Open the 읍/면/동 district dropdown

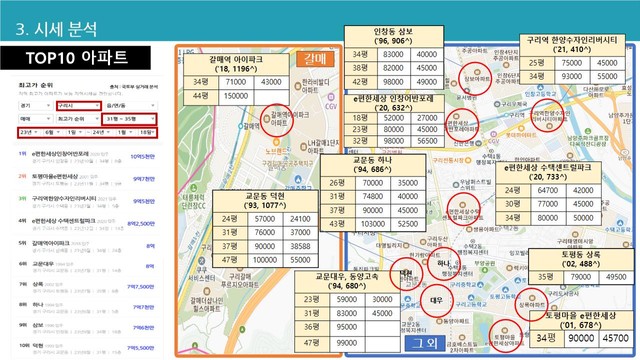click(x=130, y=106)
